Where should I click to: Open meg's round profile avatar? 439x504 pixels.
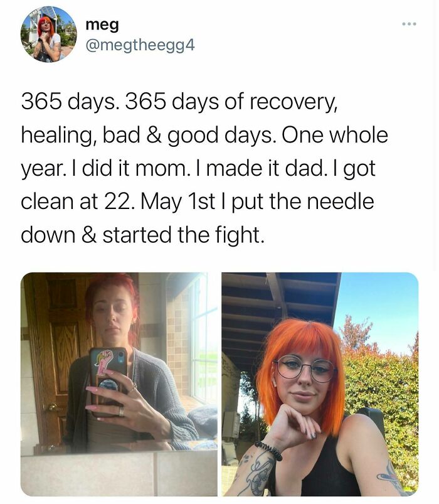pyautogui.click(x=49, y=35)
